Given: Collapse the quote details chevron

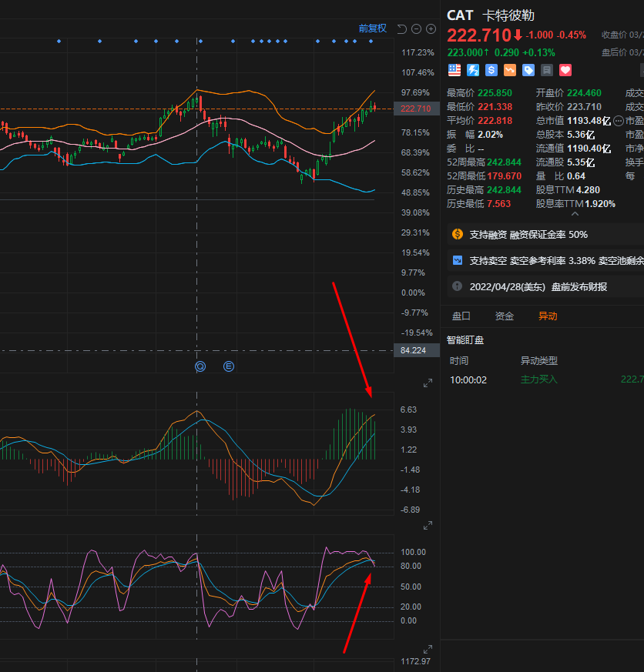Looking at the screenshot, I should (575, 214).
